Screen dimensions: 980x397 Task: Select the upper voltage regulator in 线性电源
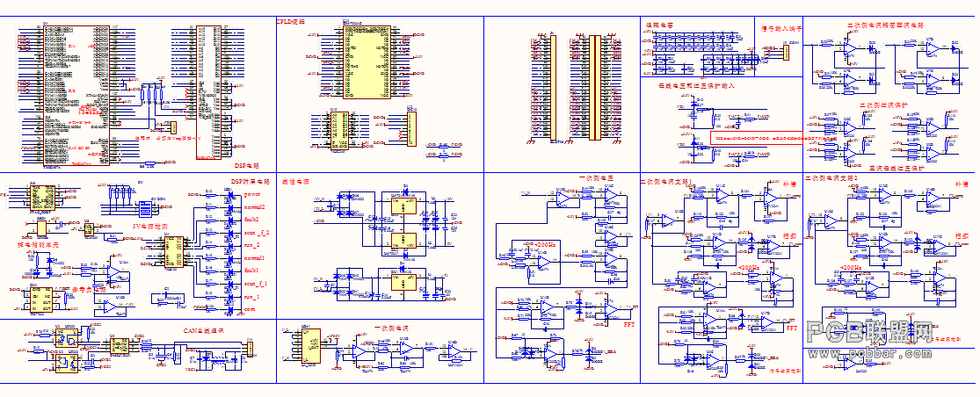(403, 205)
